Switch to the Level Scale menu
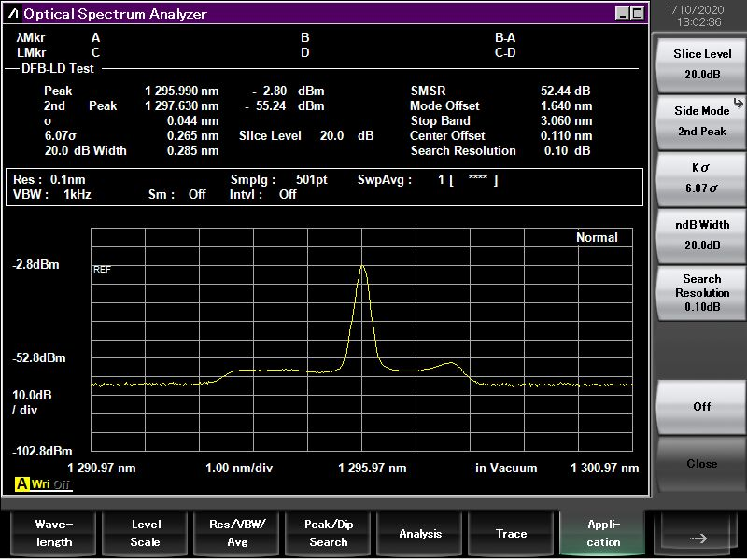The width and height of the screenshot is (747, 560). pos(145,534)
